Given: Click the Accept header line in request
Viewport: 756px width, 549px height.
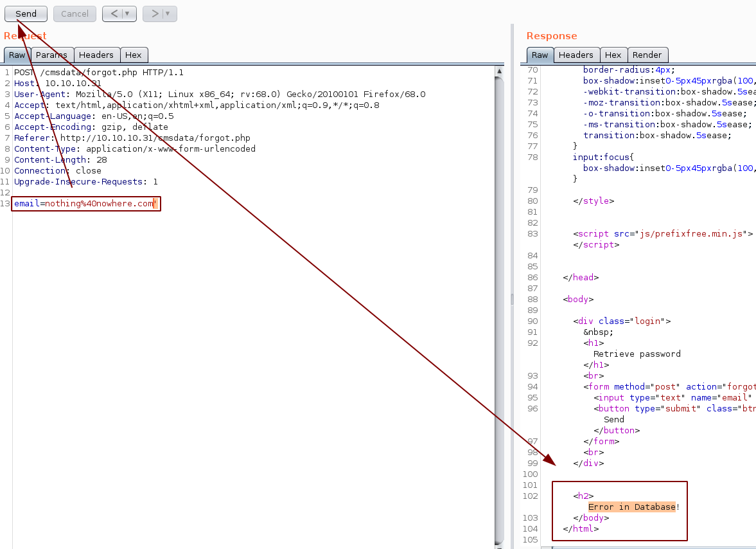Looking at the screenshot, I should [x=197, y=105].
